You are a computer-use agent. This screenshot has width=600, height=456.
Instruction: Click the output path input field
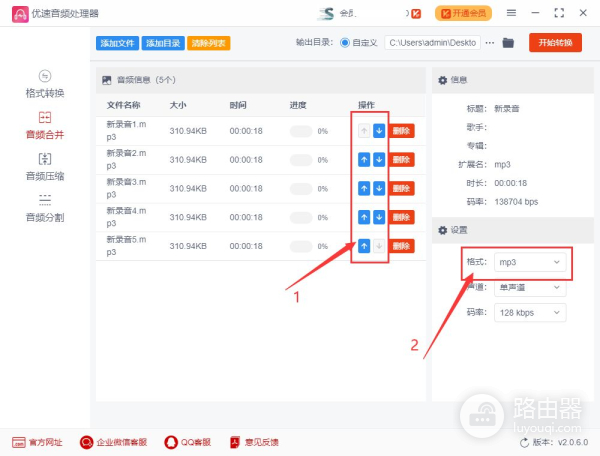pos(432,43)
